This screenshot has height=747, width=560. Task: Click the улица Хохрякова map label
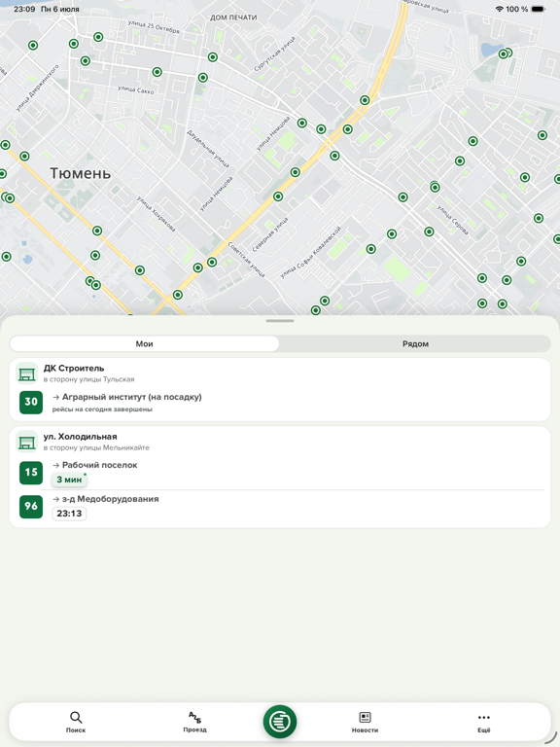click(x=156, y=214)
